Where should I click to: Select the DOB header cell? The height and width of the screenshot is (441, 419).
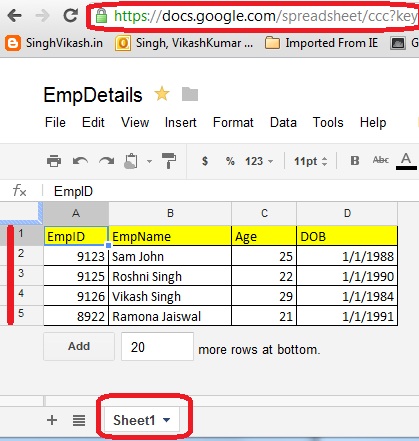[347, 236]
